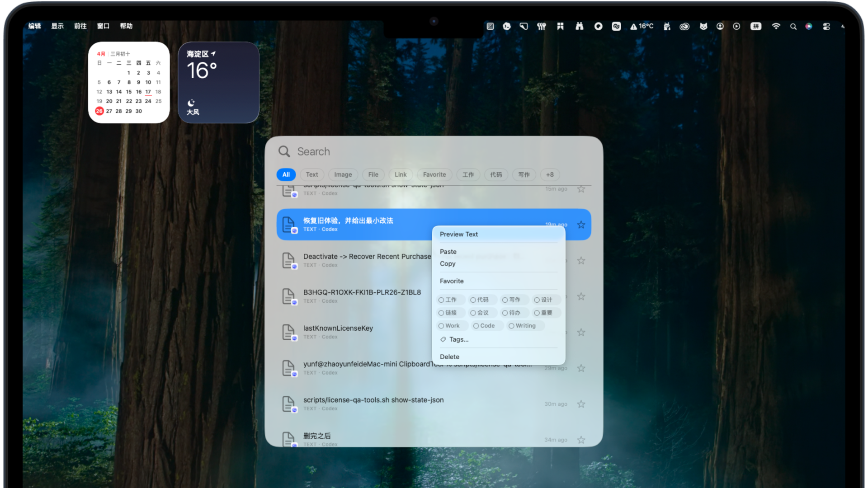
Task: Open Spotlight search in menu bar
Action: click(x=793, y=26)
